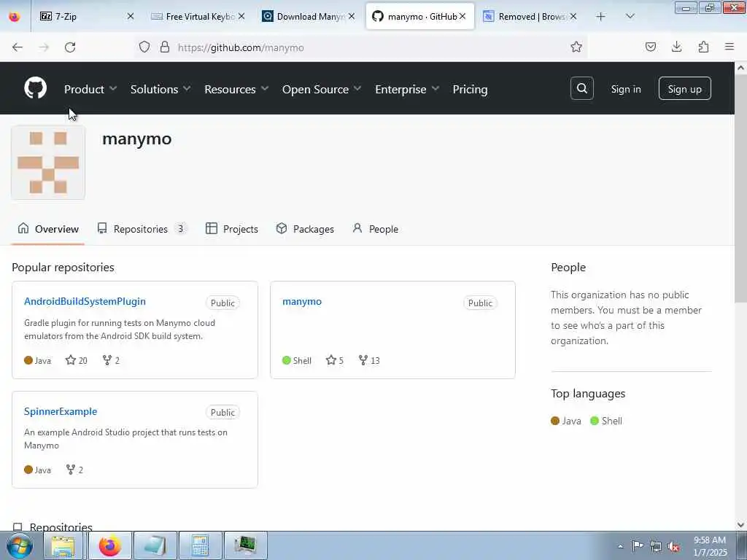Switch to the People tab
The width and height of the screenshot is (747, 560).
pos(375,229)
